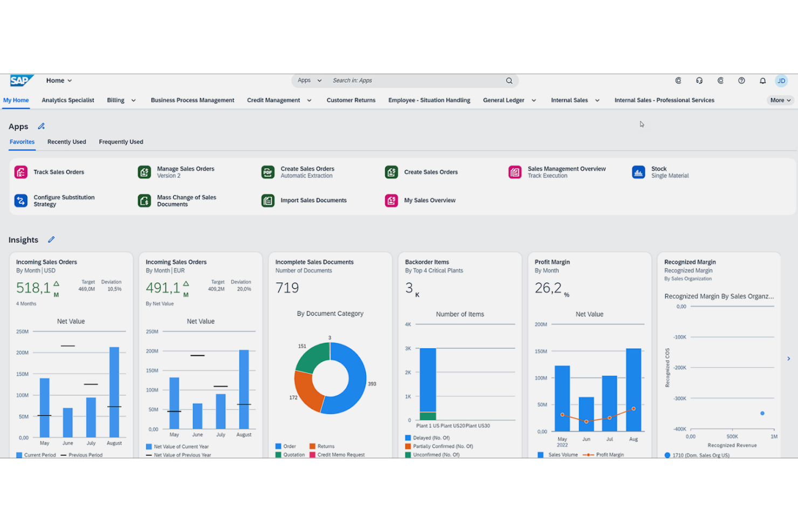Open the JD user profile avatar
Viewport: 798px width, 532px height.
[x=781, y=81]
